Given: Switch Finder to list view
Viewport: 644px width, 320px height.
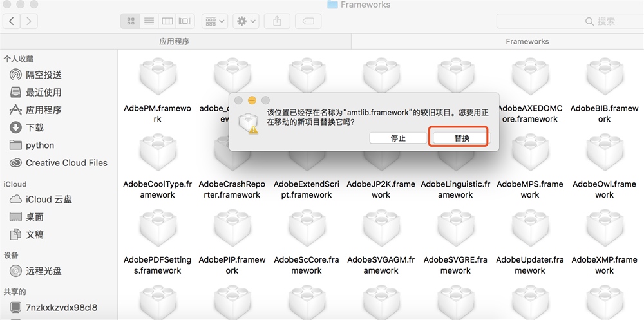Looking at the screenshot, I should pyautogui.click(x=149, y=21).
